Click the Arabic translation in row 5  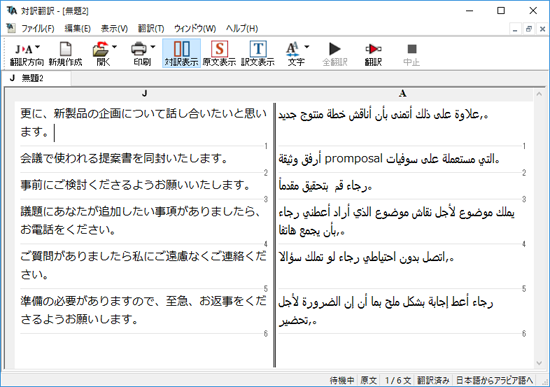(367, 258)
